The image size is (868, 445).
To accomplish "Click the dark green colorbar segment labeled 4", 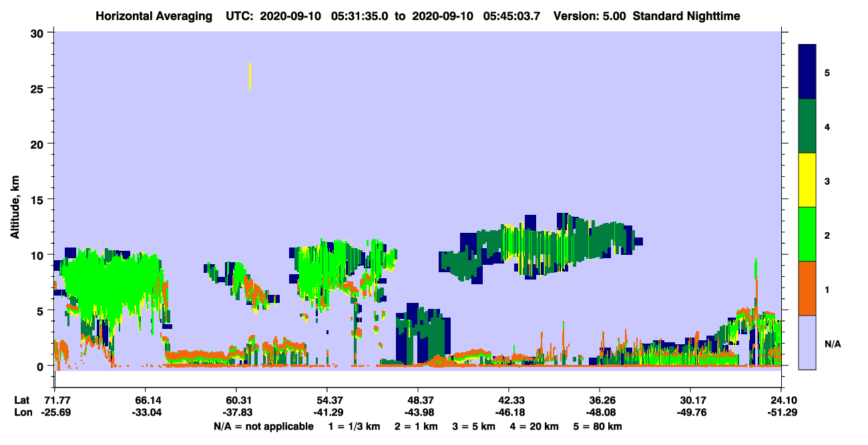I will 807,126.
